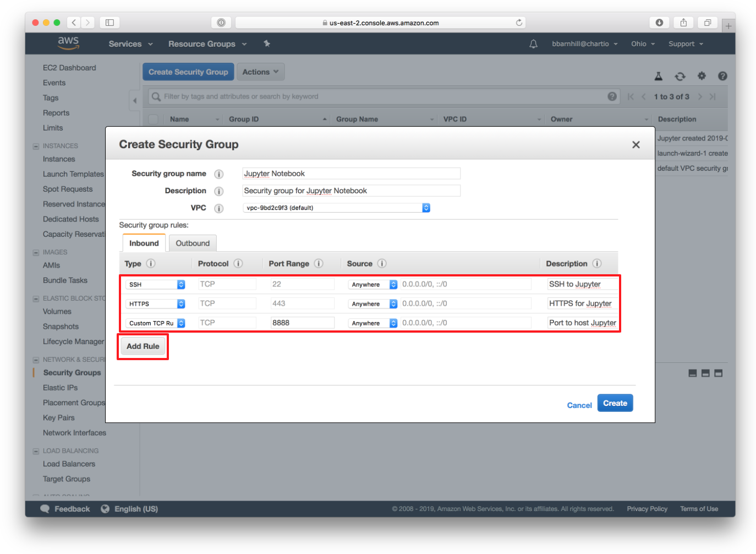Collapse the INSTANCES sidebar section
Image resolution: width=756 pixels, height=554 pixels.
pyautogui.click(x=36, y=146)
